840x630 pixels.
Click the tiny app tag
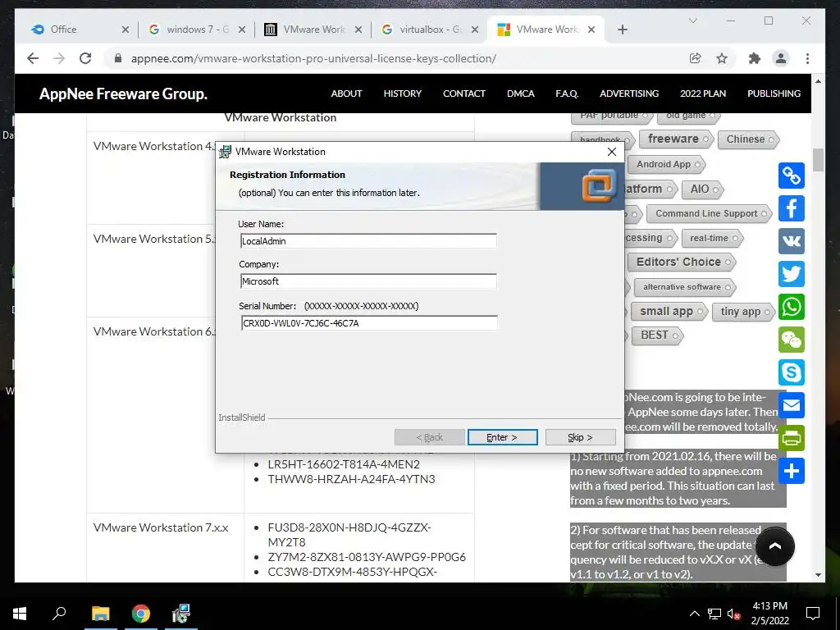pyautogui.click(x=743, y=311)
